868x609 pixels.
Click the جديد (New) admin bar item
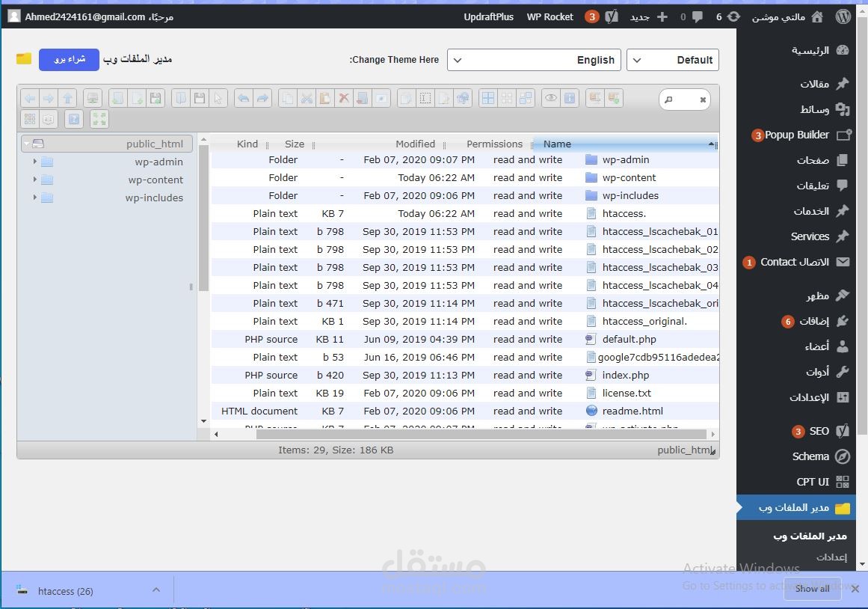point(647,16)
